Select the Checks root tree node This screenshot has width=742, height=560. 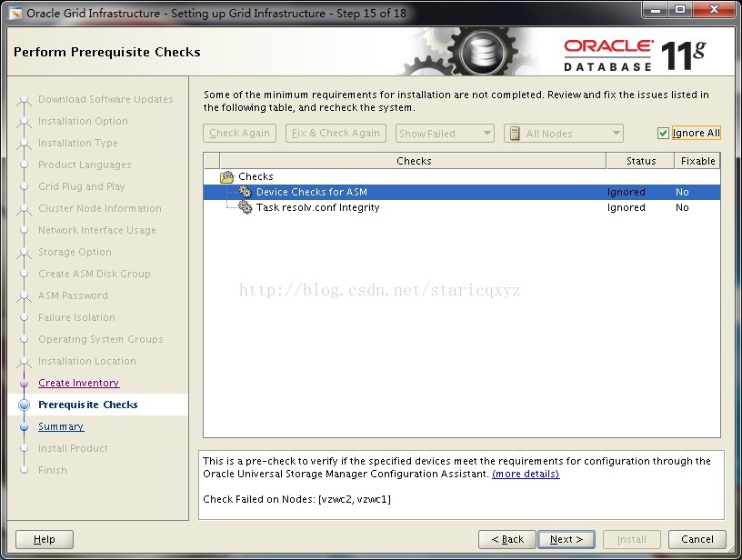(256, 176)
